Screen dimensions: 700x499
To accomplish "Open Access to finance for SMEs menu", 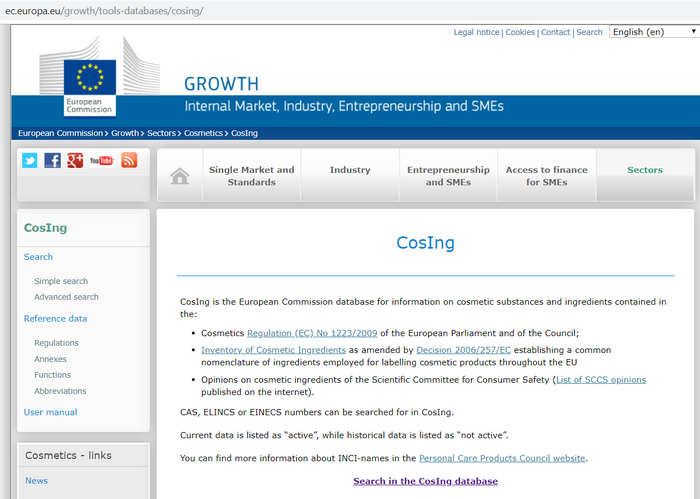I will [x=546, y=176].
